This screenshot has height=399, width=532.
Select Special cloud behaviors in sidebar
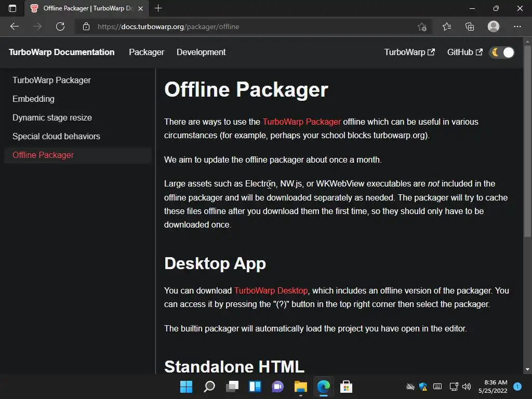pyautogui.click(x=78, y=136)
